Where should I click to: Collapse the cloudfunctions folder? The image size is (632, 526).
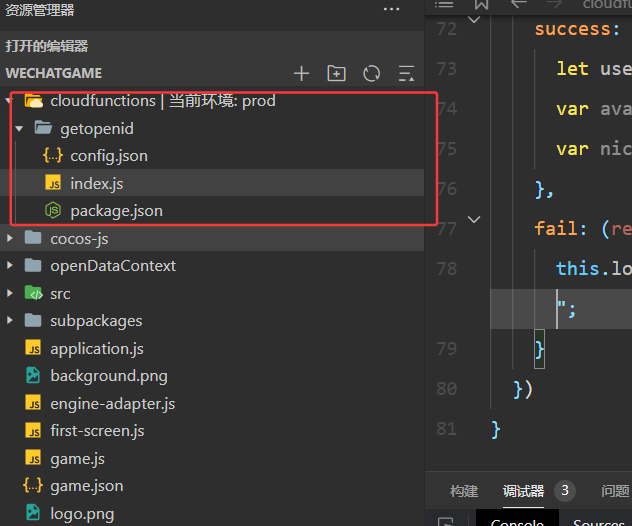pyautogui.click(x=10, y=101)
